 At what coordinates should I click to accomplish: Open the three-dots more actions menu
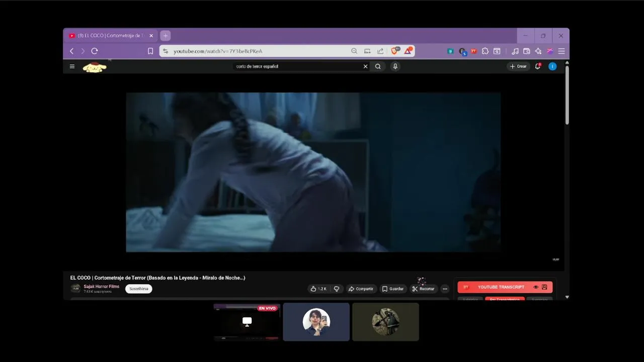click(445, 289)
